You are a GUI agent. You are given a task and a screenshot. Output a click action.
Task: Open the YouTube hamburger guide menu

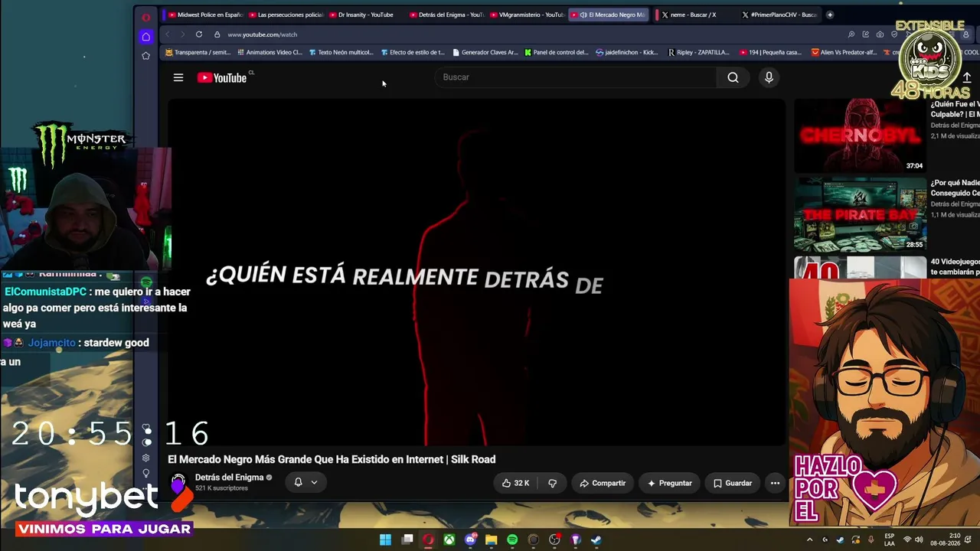pos(178,77)
